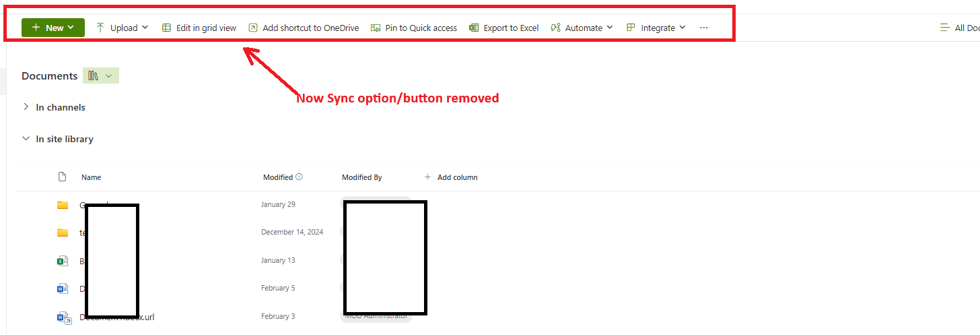The image size is (980, 335).
Task: Sort by the Modified column header
Action: tap(278, 177)
